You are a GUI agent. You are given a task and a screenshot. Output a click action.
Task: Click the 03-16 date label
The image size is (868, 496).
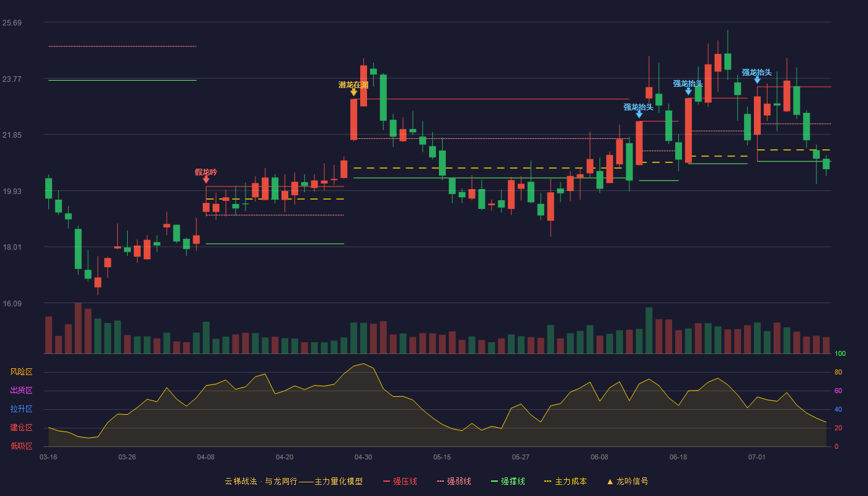coord(48,457)
